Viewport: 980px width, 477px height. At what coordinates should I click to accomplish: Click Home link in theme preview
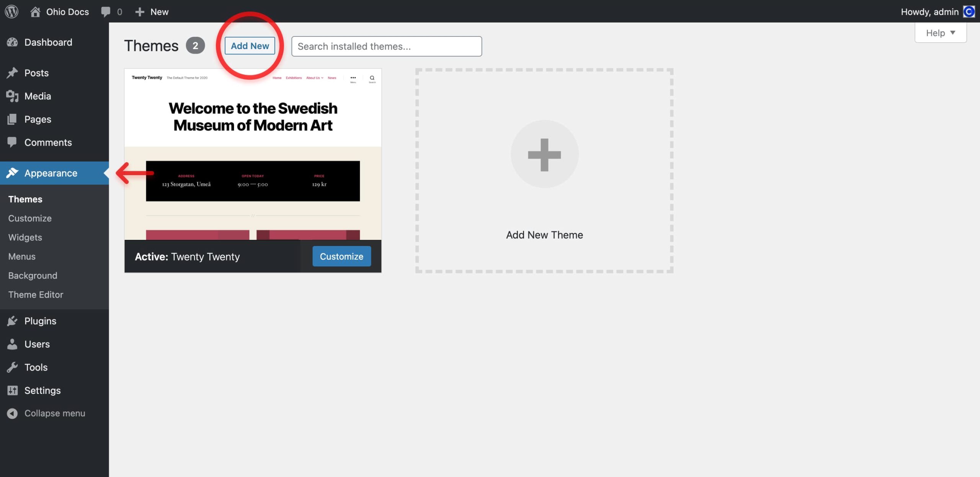(277, 78)
